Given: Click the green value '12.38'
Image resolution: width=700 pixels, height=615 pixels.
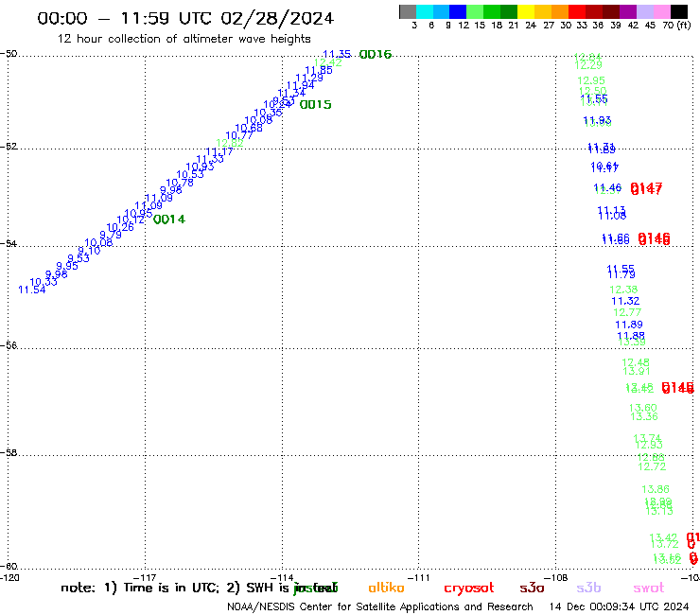Looking at the screenshot, I should 623,290.
